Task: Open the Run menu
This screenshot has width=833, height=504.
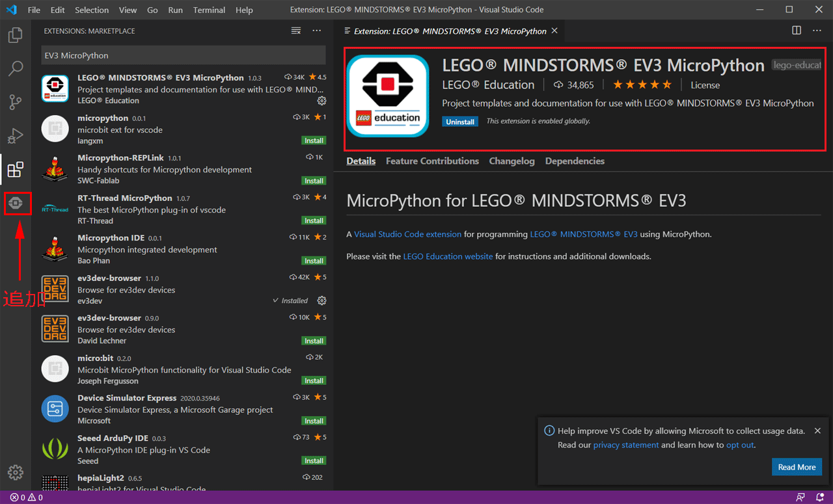Action: click(175, 10)
